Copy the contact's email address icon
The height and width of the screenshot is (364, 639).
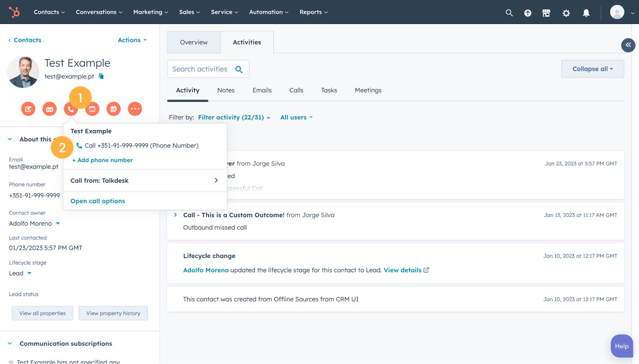(101, 76)
